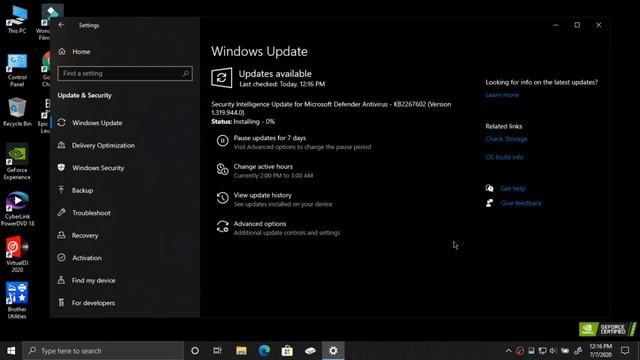The height and width of the screenshot is (360, 640).
Task: Select the Control Panel desktop icon
Action: (x=17, y=70)
